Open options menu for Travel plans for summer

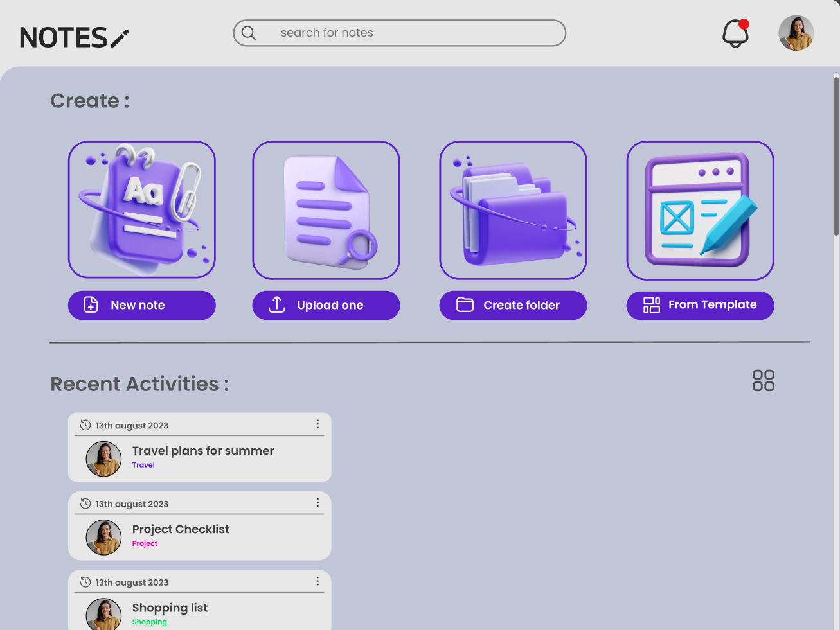(317, 424)
